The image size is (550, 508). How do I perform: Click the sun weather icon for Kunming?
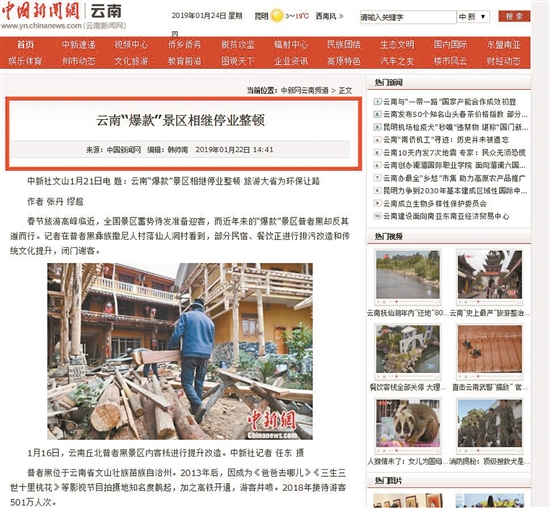pyautogui.click(x=277, y=16)
